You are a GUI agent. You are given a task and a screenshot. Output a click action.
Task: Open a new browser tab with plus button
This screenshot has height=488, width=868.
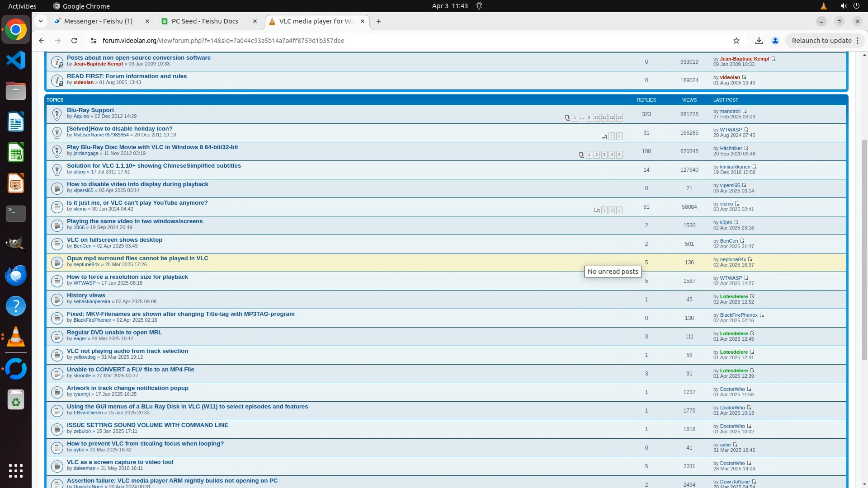tap(379, 21)
